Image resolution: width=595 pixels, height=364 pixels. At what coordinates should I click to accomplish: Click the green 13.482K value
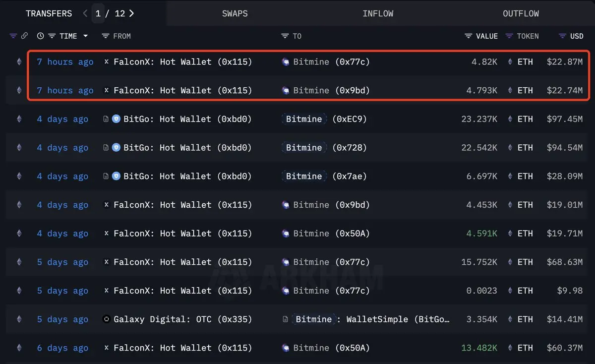pyautogui.click(x=479, y=348)
